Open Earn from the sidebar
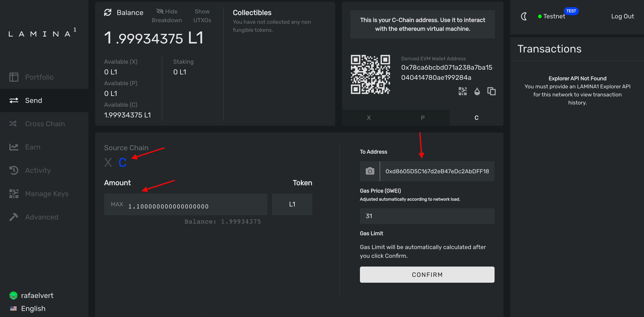The image size is (644, 317). click(x=44, y=147)
